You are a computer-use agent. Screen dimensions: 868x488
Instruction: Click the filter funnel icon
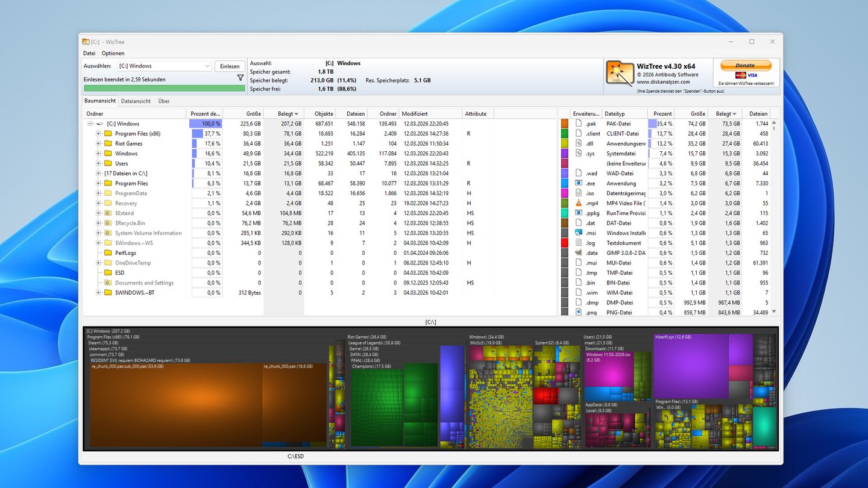click(x=241, y=78)
